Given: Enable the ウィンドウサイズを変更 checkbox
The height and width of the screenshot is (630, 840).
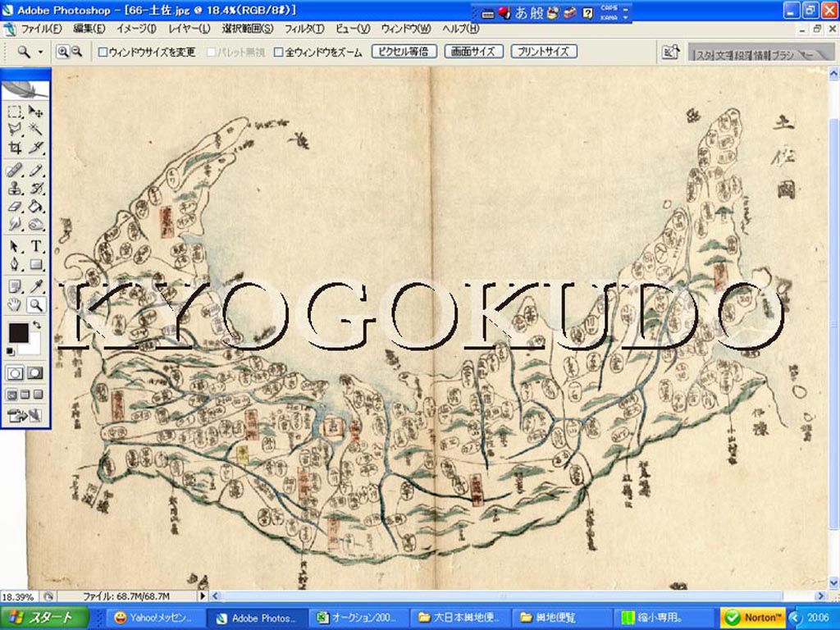Looking at the screenshot, I should tap(103, 52).
